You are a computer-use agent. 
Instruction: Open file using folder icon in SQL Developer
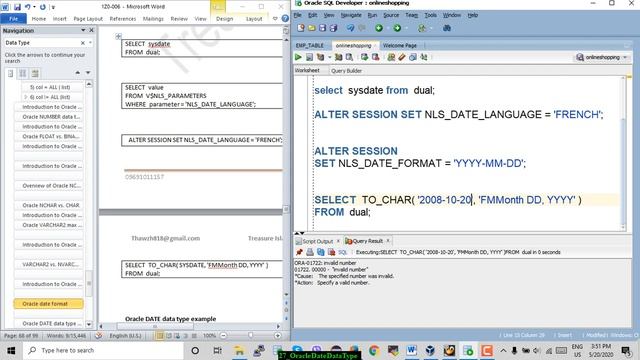[312, 28]
